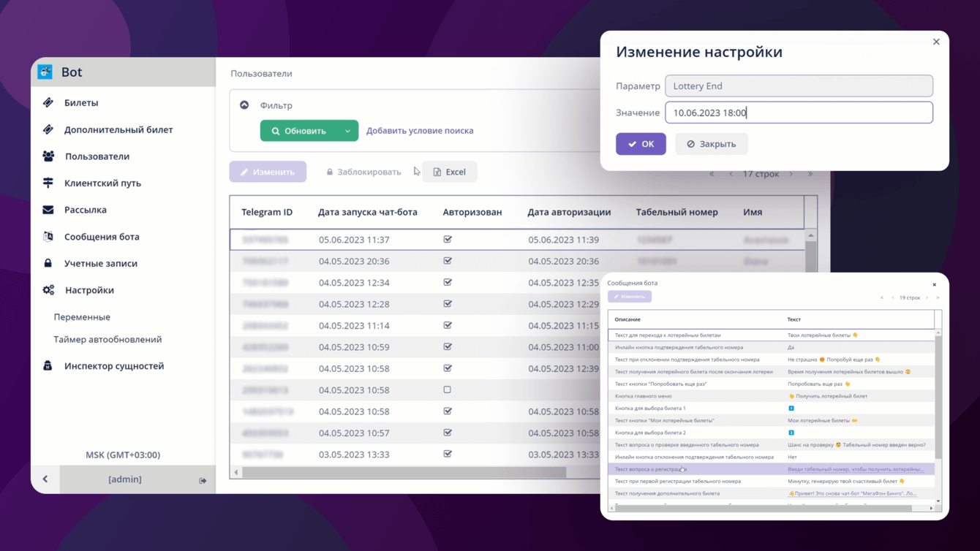980x551 pixels.
Task: Click the Табельный номер column header
Action: (x=677, y=212)
